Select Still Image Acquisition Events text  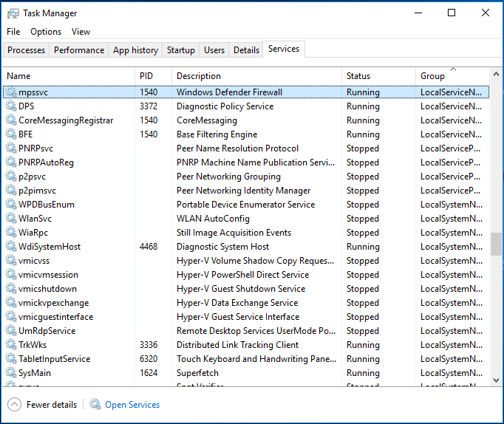point(234,233)
